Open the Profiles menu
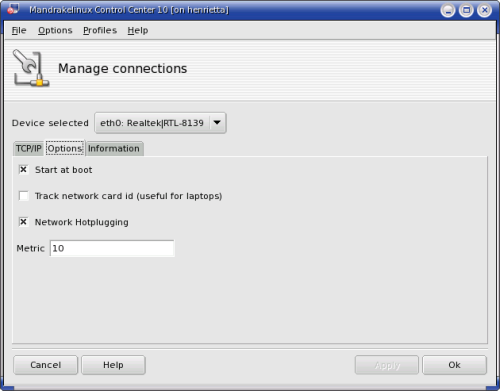 tap(100, 30)
